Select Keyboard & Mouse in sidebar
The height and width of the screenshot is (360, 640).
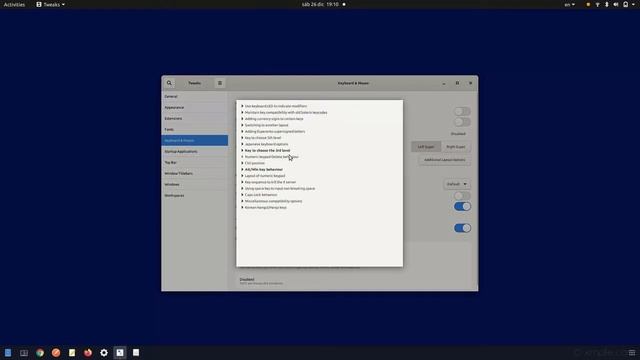[194, 140]
